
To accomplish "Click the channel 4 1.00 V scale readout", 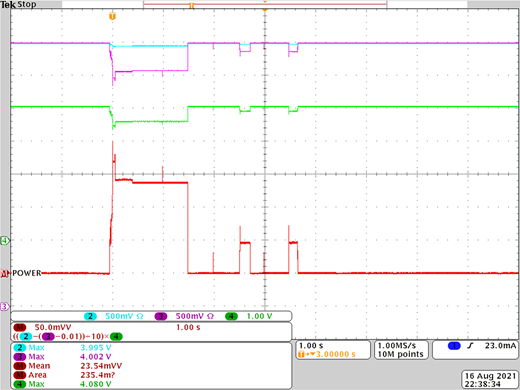I will point(259,316).
